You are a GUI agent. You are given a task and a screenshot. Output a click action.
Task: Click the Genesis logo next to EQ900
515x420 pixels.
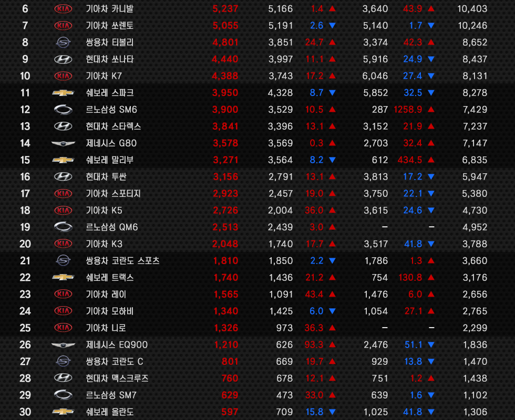(63, 345)
